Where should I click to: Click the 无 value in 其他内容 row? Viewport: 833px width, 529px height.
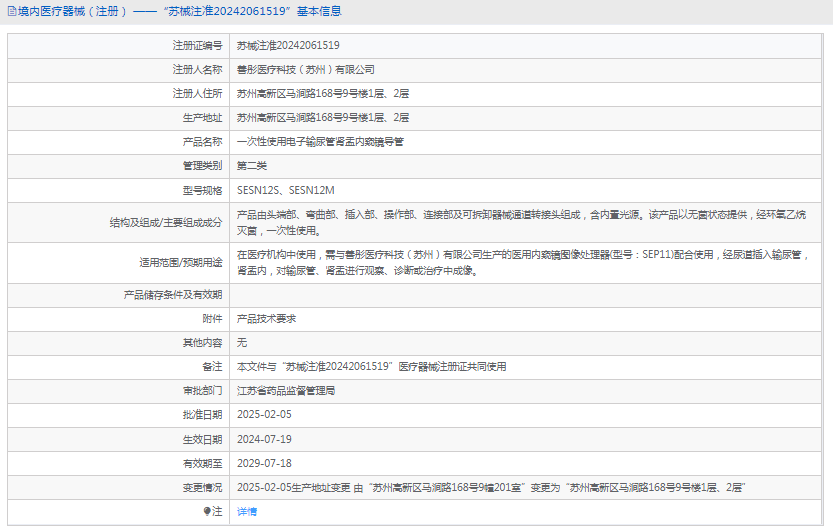coord(242,343)
